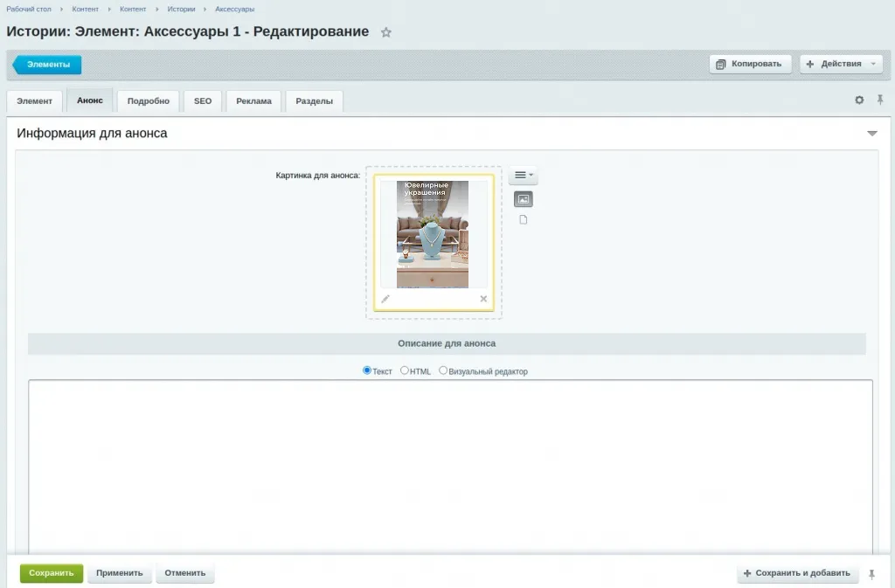The height and width of the screenshot is (588, 895).
Task: Click the Копировать button
Action: point(750,64)
